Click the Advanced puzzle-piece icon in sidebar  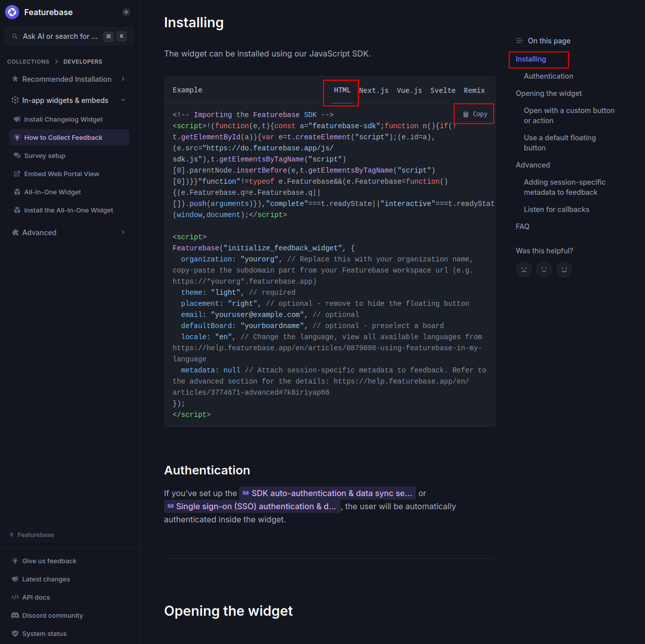[15, 233]
